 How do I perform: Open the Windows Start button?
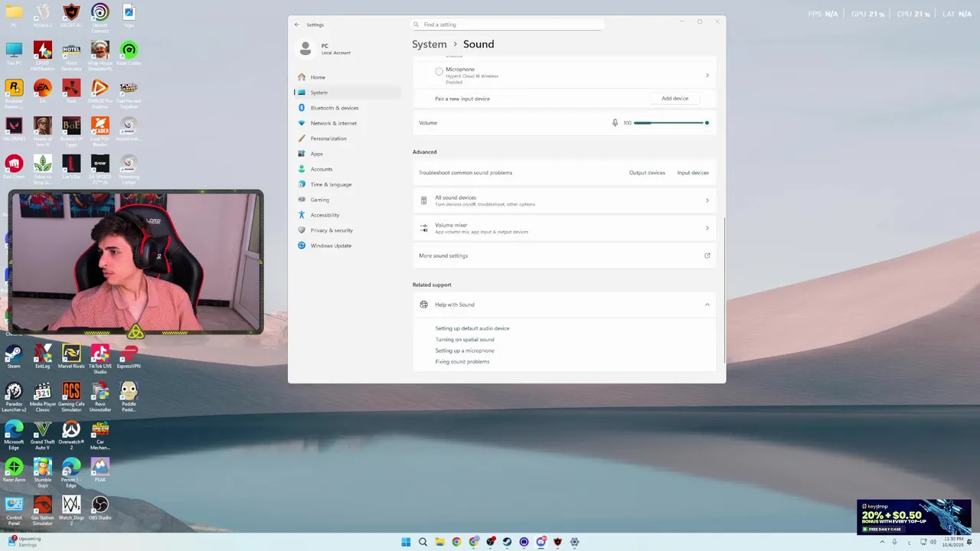pyautogui.click(x=406, y=542)
